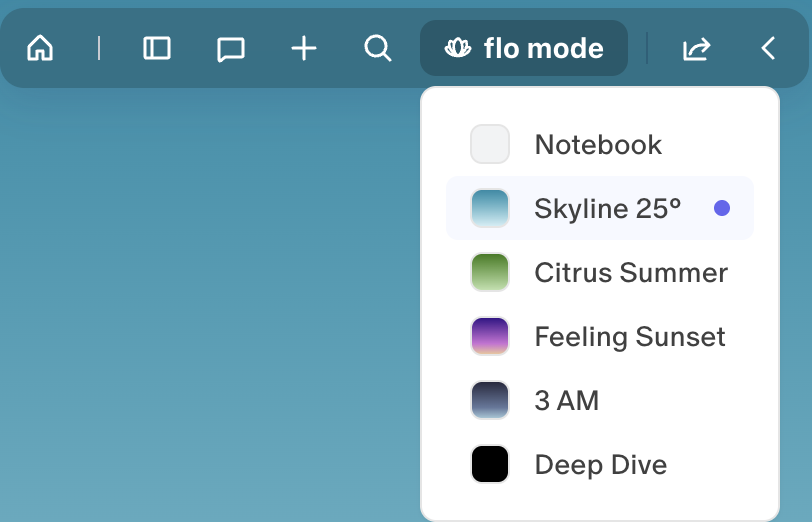This screenshot has width=812, height=522.
Task: Collapse toolbar with left chevron
Action: tap(768, 48)
